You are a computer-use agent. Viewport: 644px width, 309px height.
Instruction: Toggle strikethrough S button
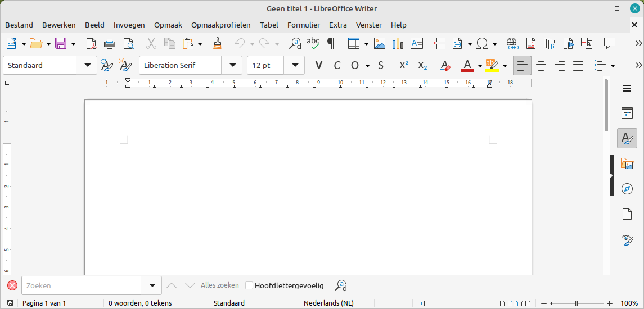[x=381, y=65]
